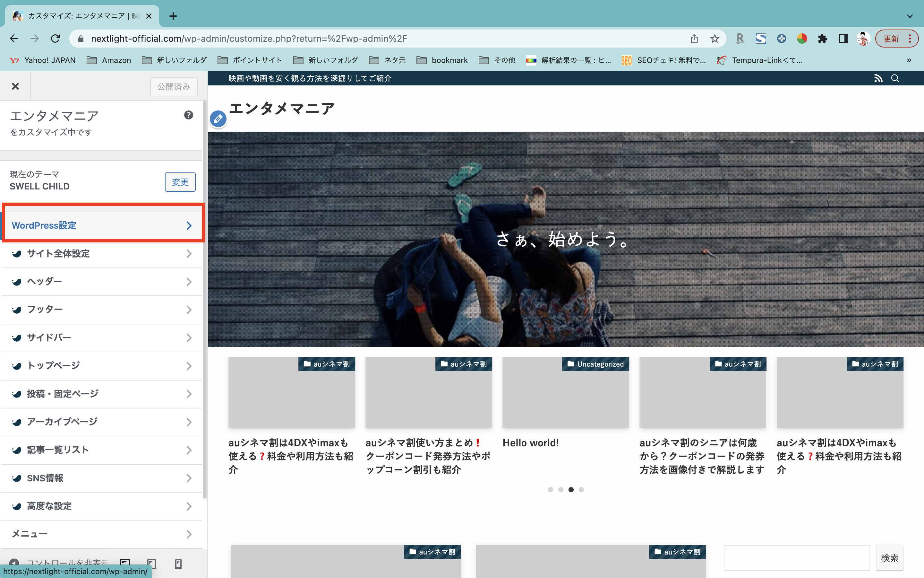Click the Chrome profile avatar icon
This screenshot has height=578, width=924.
[x=863, y=39]
